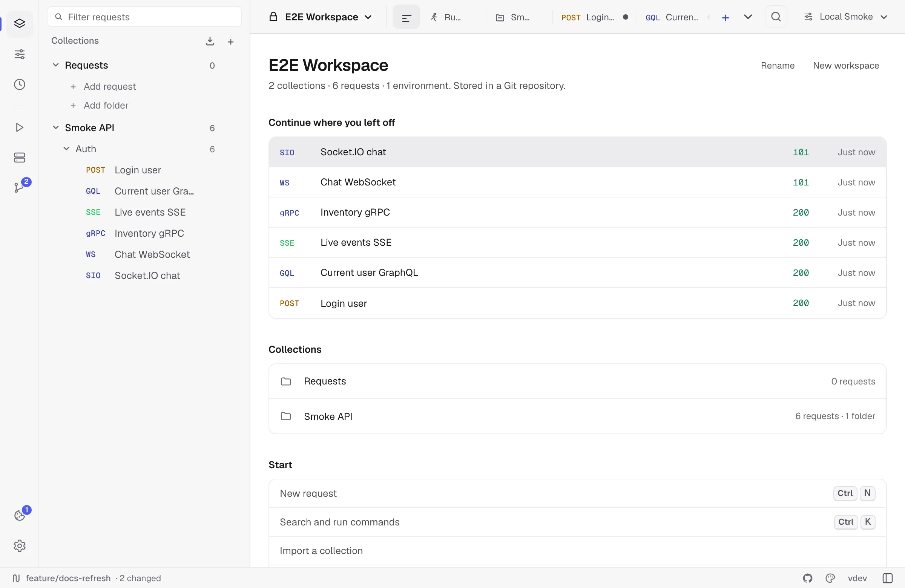Open the tab overflow chevron dropdown

[x=748, y=17]
